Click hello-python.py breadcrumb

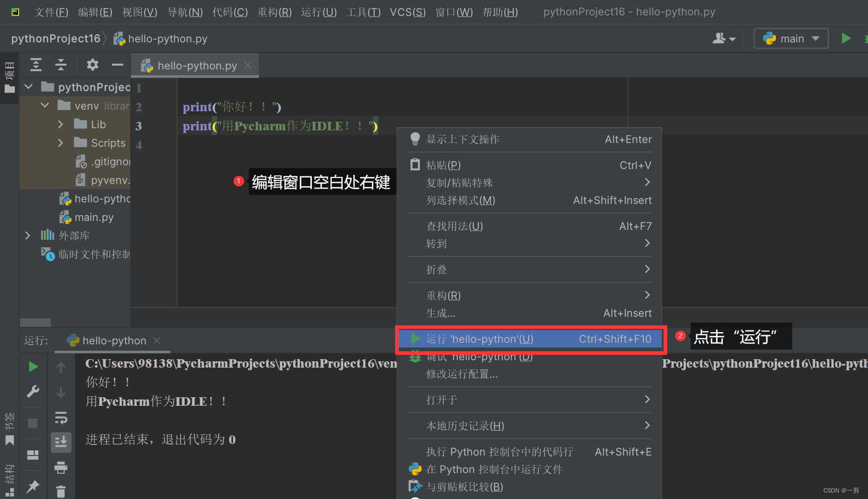click(161, 38)
